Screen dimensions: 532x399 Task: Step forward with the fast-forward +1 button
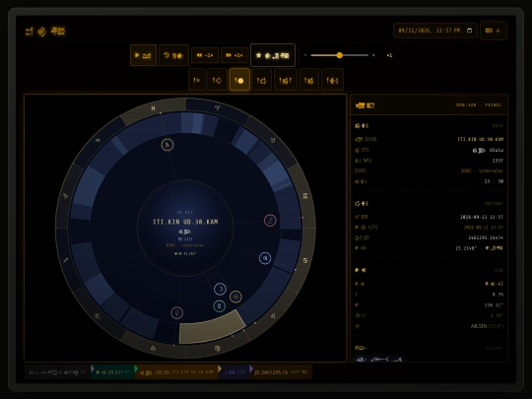tap(234, 55)
